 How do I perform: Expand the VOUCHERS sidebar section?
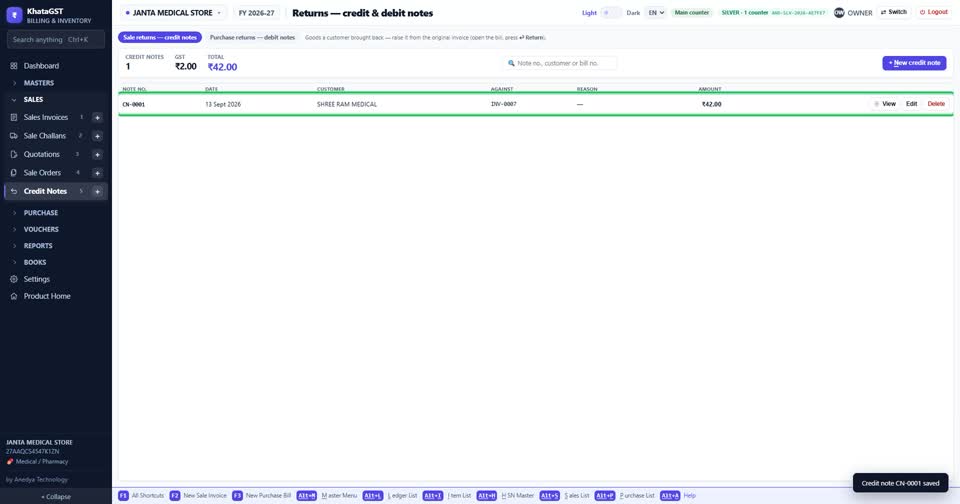(x=41, y=229)
